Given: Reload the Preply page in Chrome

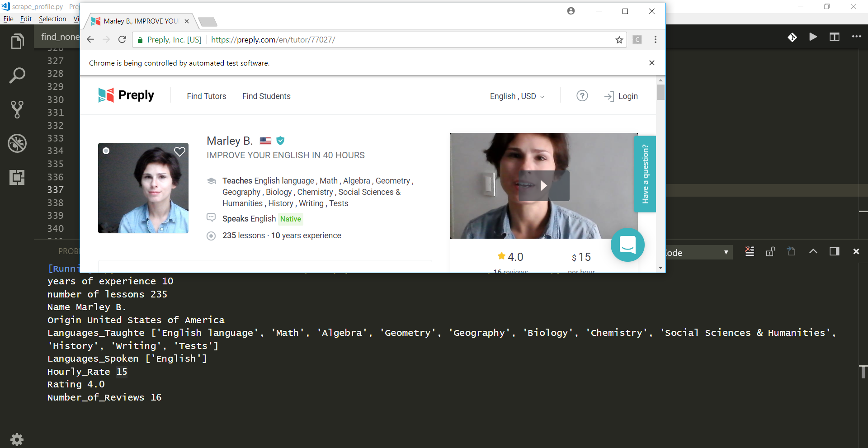Looking at the screenshot, I should 122,40.
